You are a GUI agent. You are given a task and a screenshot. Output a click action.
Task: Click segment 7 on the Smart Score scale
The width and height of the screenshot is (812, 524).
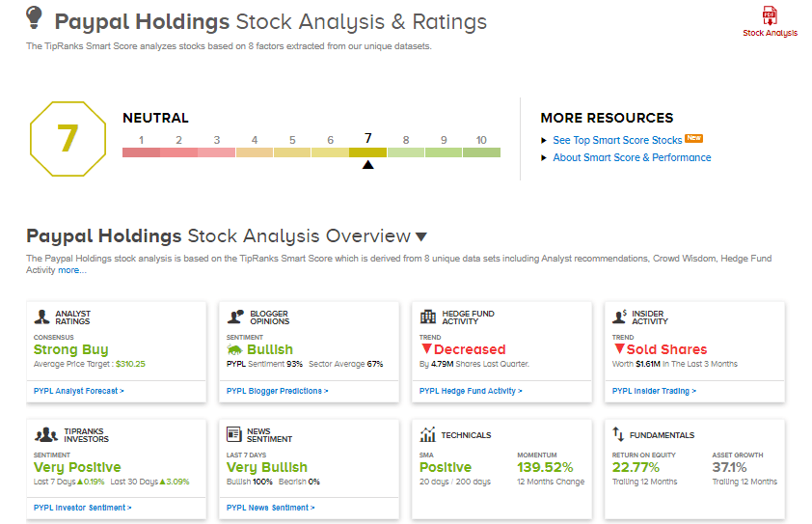click(367, 152)
